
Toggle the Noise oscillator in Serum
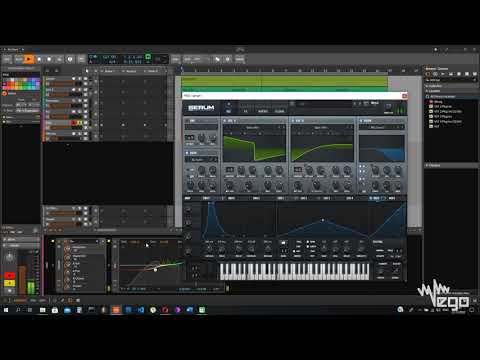click(187, 153)
